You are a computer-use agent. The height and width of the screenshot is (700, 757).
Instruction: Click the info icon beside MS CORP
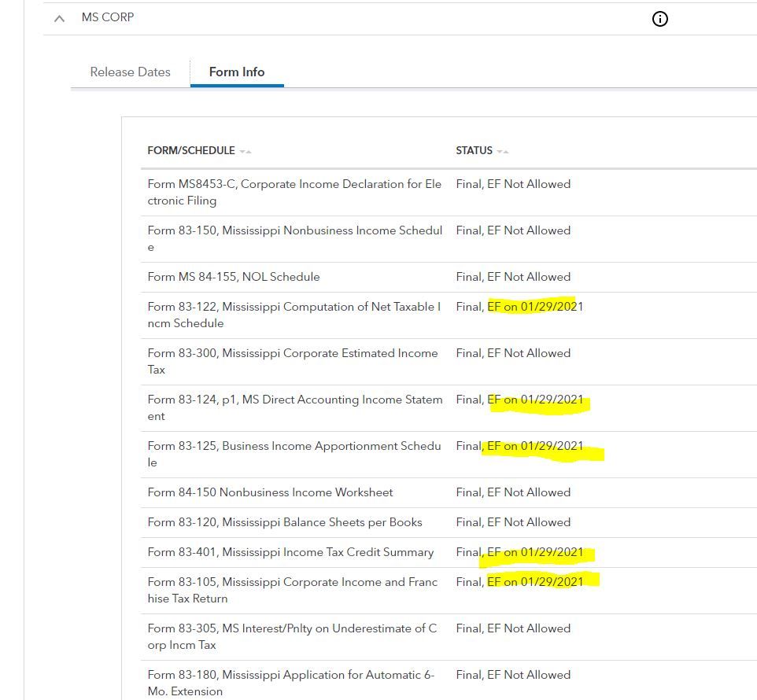click(x=660, y=19)
